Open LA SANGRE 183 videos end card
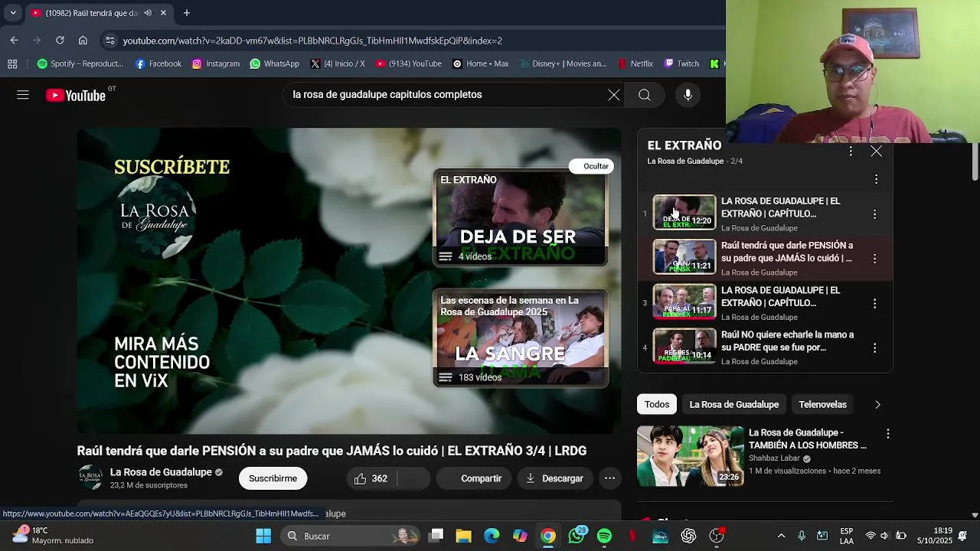980x551 pixels. pos(521,337)
